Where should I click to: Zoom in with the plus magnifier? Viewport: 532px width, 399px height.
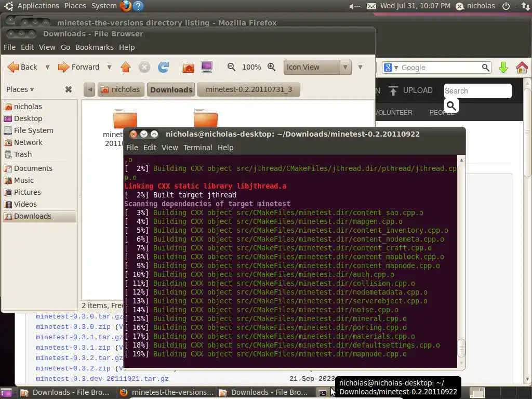pos(271,67)
